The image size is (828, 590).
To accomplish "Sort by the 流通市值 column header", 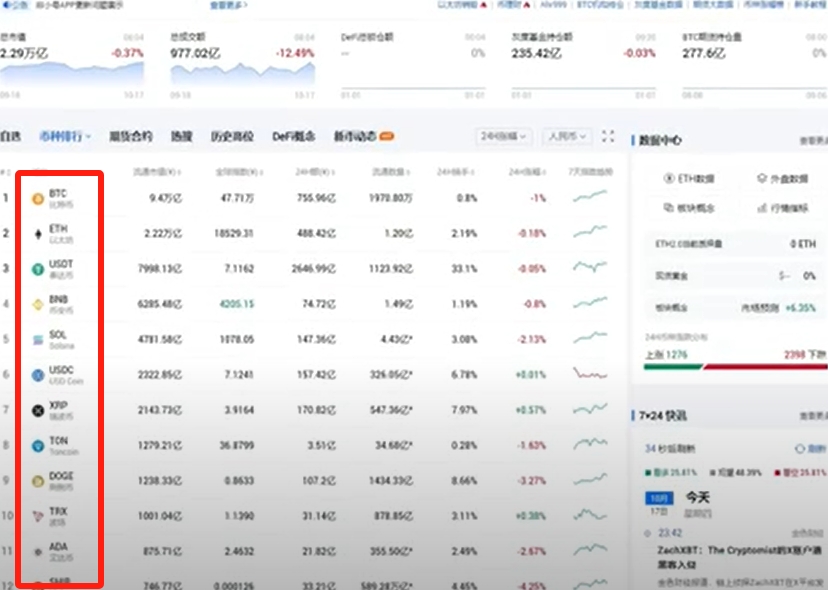I will click(157, 172).
